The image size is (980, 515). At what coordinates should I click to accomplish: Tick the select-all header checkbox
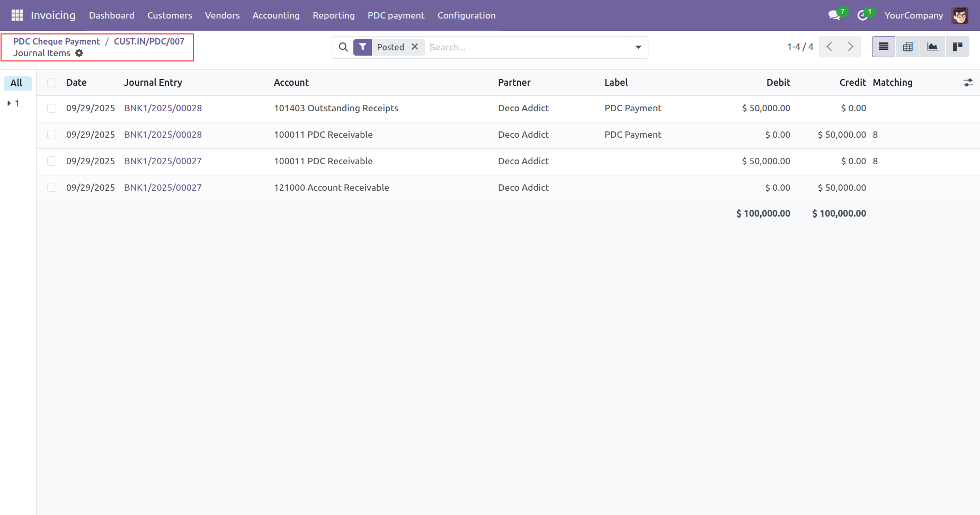[51, 83]
